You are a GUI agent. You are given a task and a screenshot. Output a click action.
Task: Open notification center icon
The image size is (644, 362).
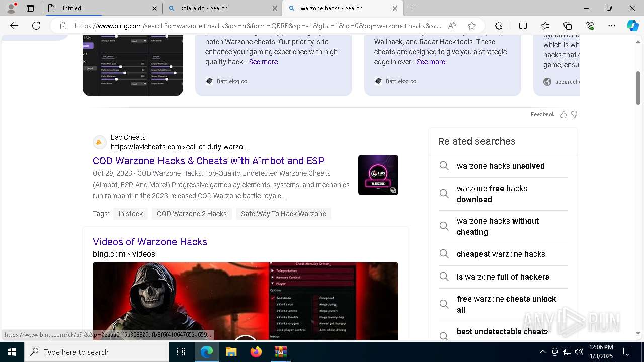(x=627, y=352)
